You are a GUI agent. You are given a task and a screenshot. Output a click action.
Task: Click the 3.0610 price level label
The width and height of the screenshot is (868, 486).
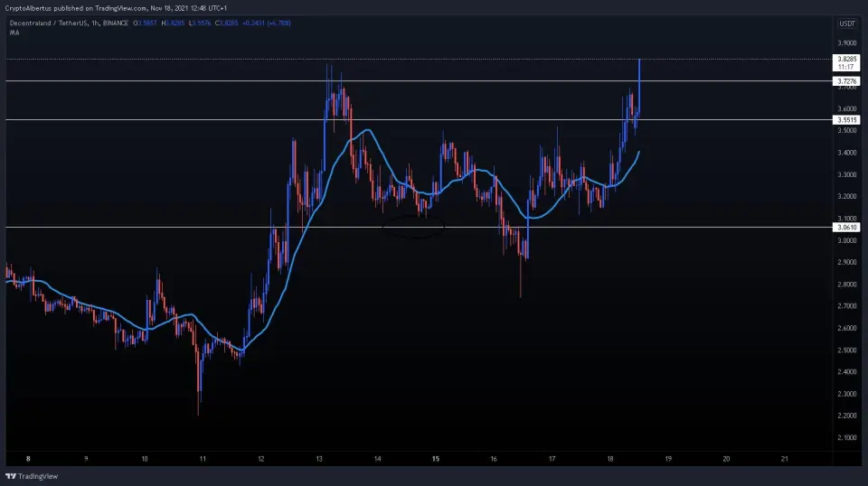tap(847, 227)
